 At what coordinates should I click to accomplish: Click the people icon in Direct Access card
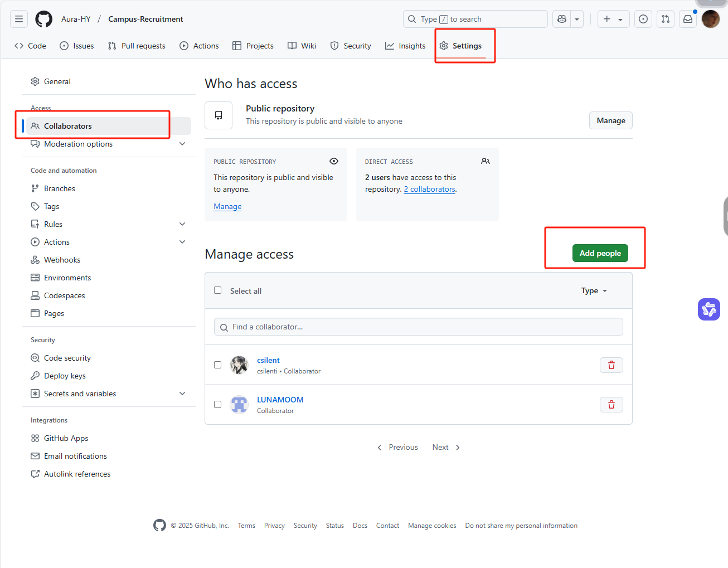point(486,161)
